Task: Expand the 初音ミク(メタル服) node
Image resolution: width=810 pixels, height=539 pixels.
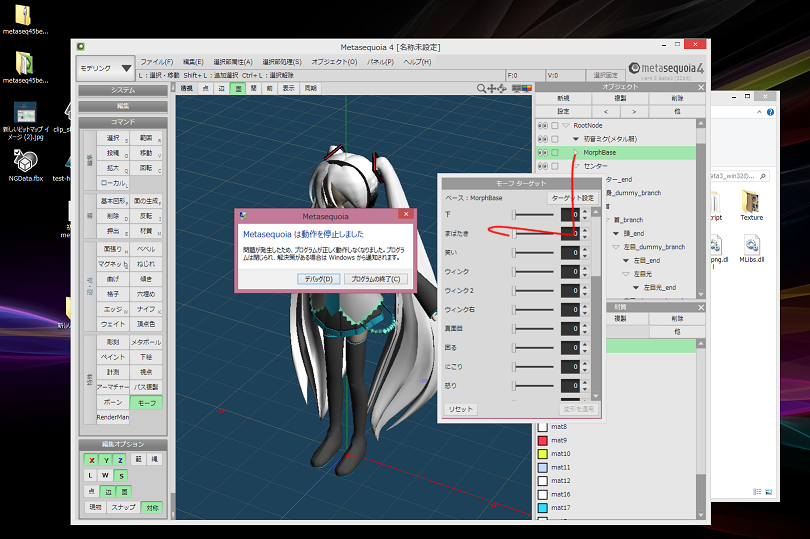Action: [x=575, y=139]
